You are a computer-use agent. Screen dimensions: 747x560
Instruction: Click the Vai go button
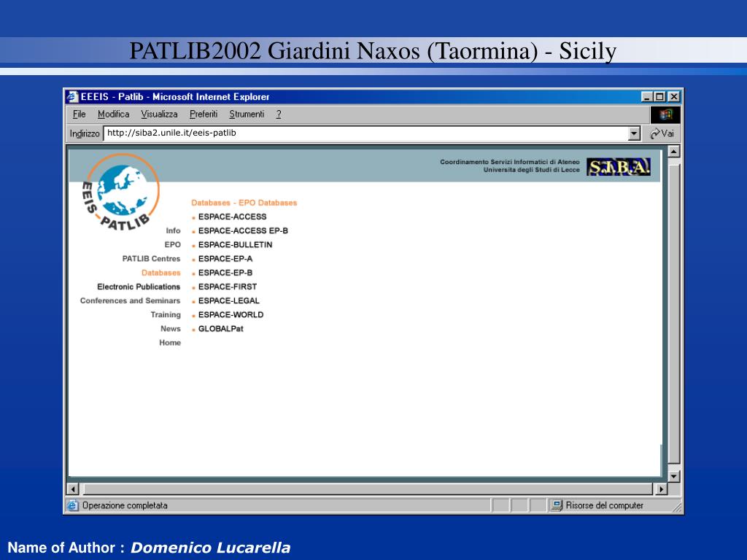click(x=662, y=134)
